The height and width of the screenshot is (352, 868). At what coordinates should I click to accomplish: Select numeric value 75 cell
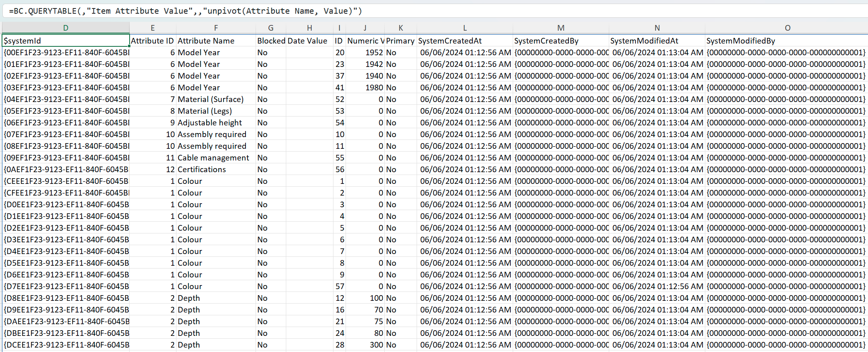coord(365,321)
